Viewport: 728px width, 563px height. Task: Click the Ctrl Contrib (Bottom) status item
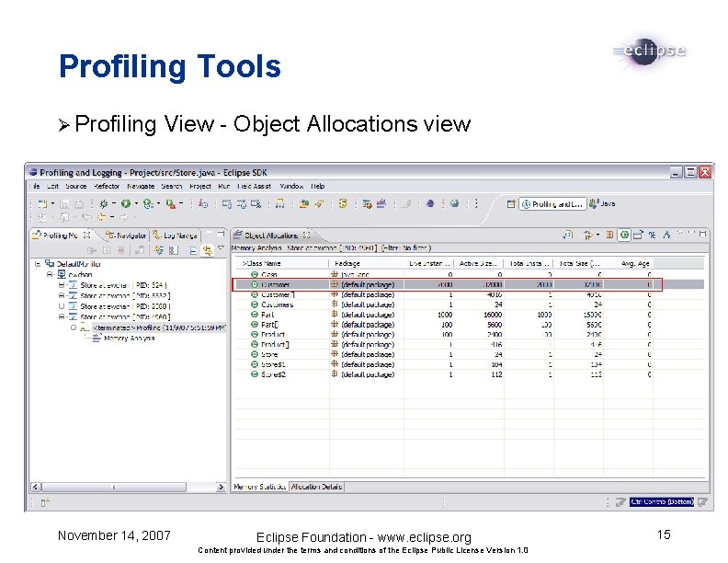coord(662,501)
